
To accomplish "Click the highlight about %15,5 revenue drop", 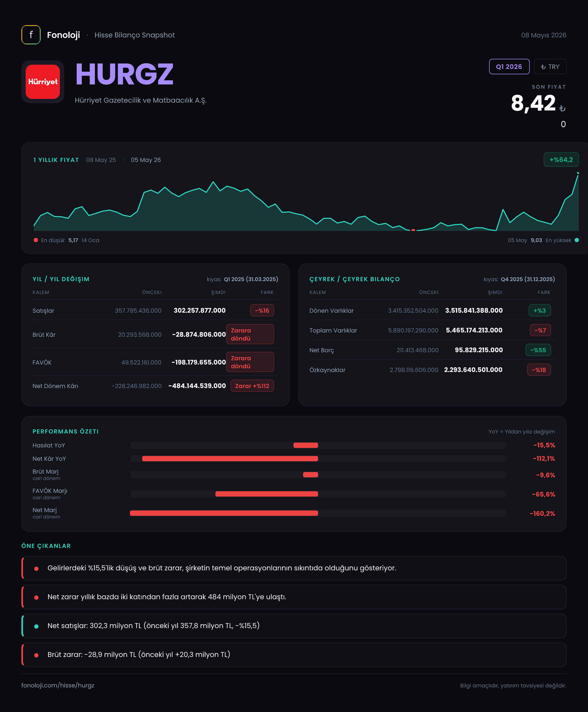I will tap(294, 568).
